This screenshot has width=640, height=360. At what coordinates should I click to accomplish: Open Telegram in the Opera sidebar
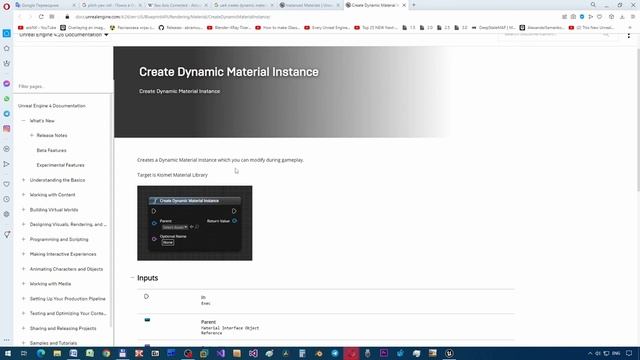tap(7, 114)
